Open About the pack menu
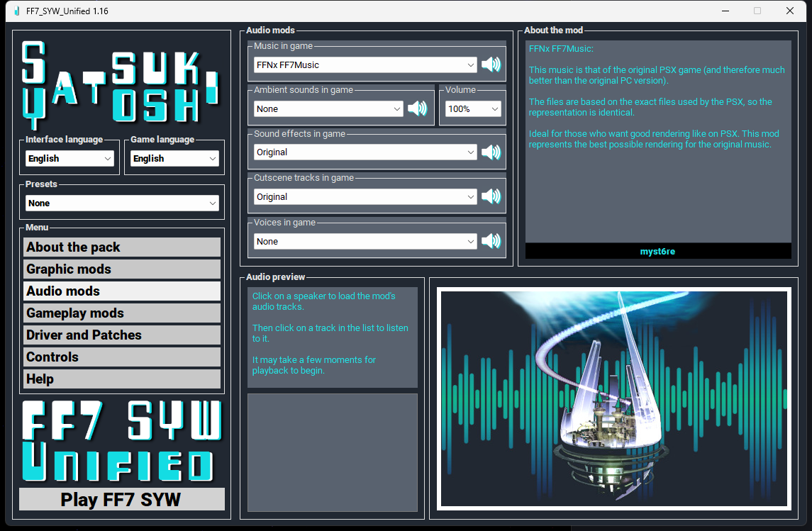The width and height of the screenshot is (812, 531). 122,247
